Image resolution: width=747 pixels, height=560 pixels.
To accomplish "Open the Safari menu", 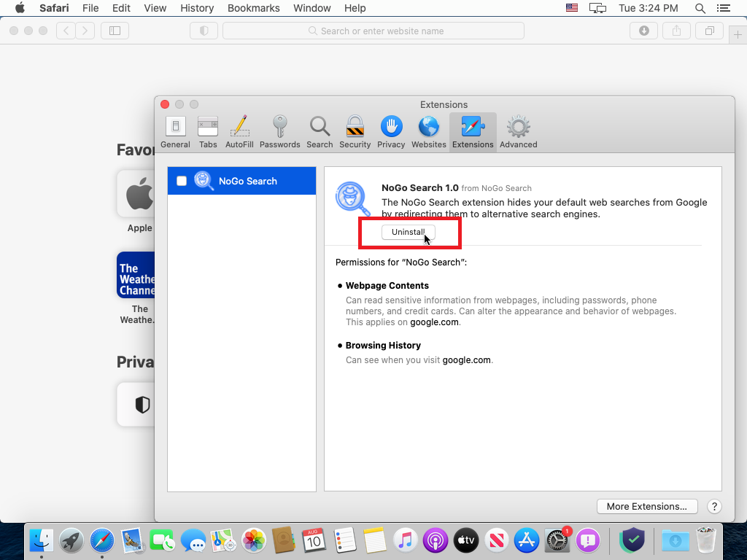I will 54,8.
